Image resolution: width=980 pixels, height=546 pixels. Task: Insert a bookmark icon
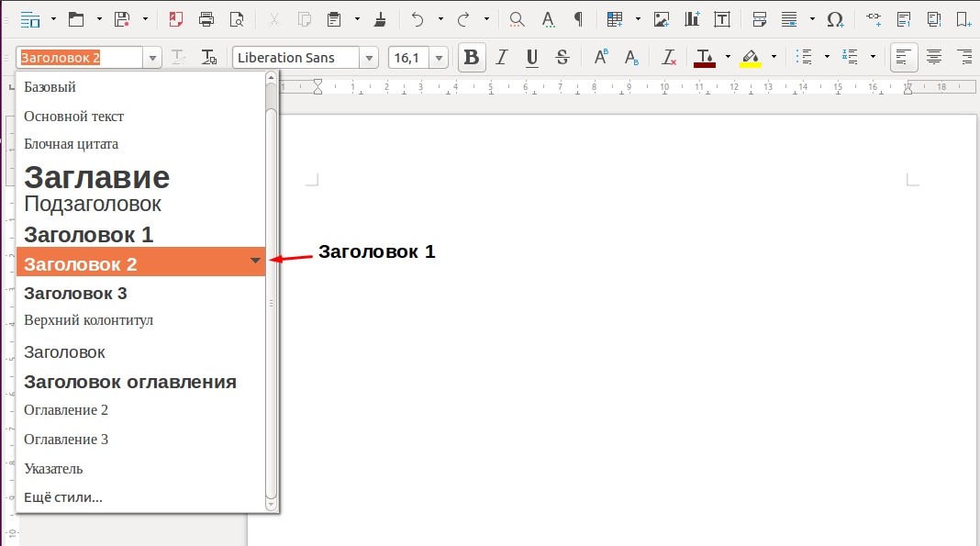click(963, 19)
